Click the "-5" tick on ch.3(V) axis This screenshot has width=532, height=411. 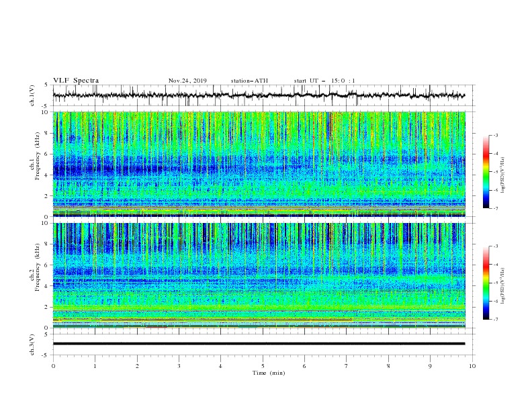[x=46, y=355]
